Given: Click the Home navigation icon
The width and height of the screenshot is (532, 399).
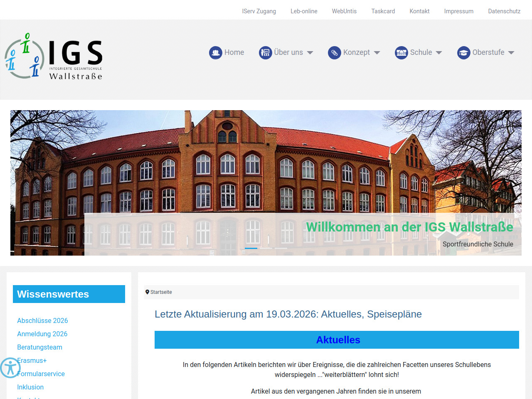Looking at the screenshot, I should tap(215, 53).
